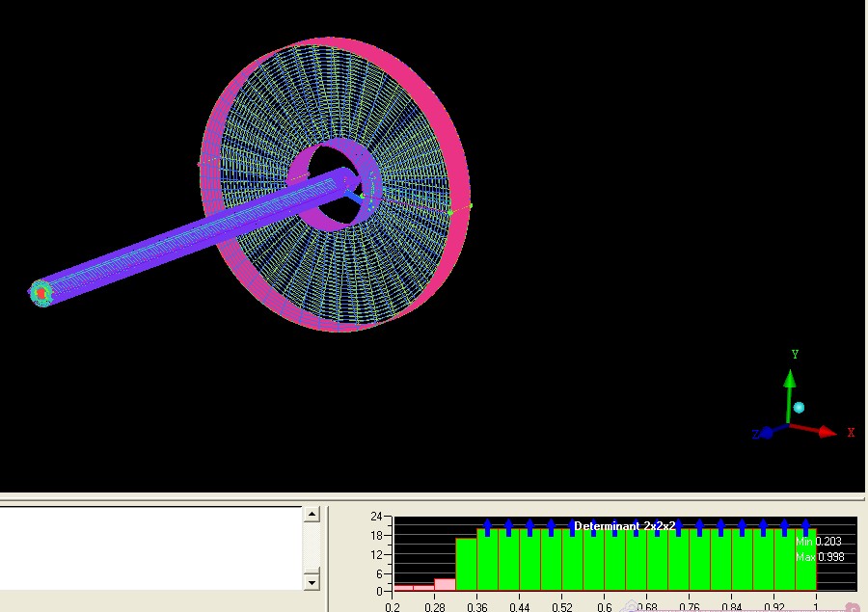Click the Min 0.203 value label
Screen dimensions: 868x612
(x=818, y=542)
